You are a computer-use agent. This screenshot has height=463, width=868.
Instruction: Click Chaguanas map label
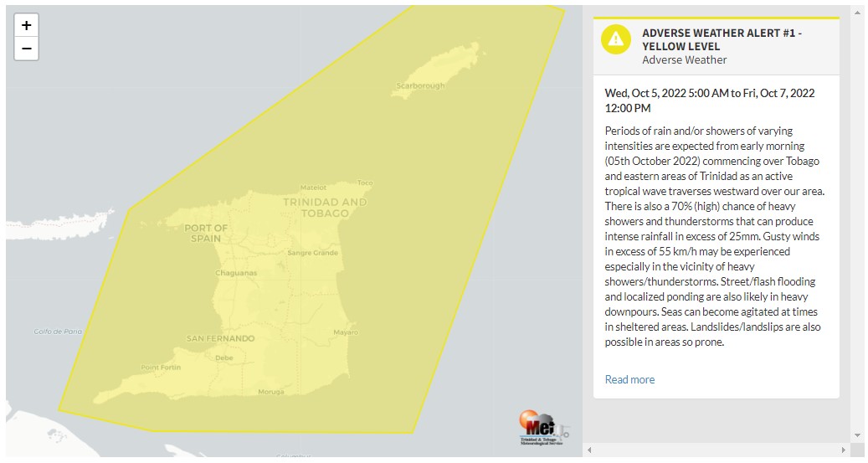coord(236,273)
